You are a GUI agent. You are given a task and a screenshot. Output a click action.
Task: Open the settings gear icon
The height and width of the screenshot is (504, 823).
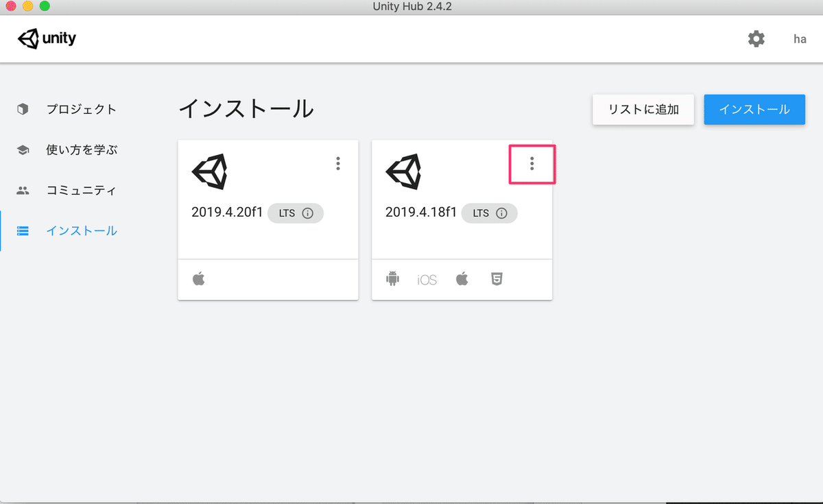[x=756, y=38]
